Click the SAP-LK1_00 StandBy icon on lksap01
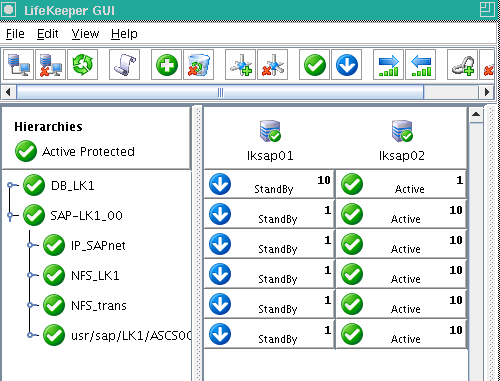 (220, 214)
